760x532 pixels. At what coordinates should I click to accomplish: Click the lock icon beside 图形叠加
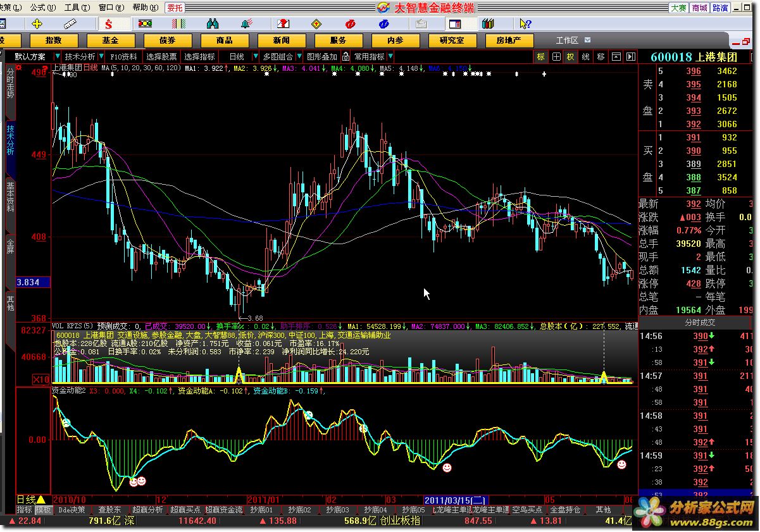click(x=346, y=56)
